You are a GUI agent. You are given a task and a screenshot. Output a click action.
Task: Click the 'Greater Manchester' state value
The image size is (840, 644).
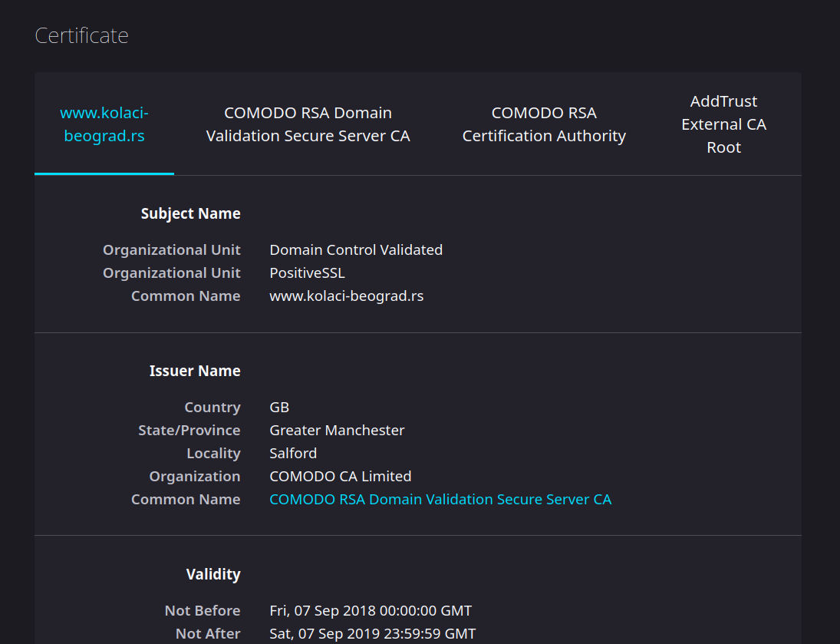(337, 430)
